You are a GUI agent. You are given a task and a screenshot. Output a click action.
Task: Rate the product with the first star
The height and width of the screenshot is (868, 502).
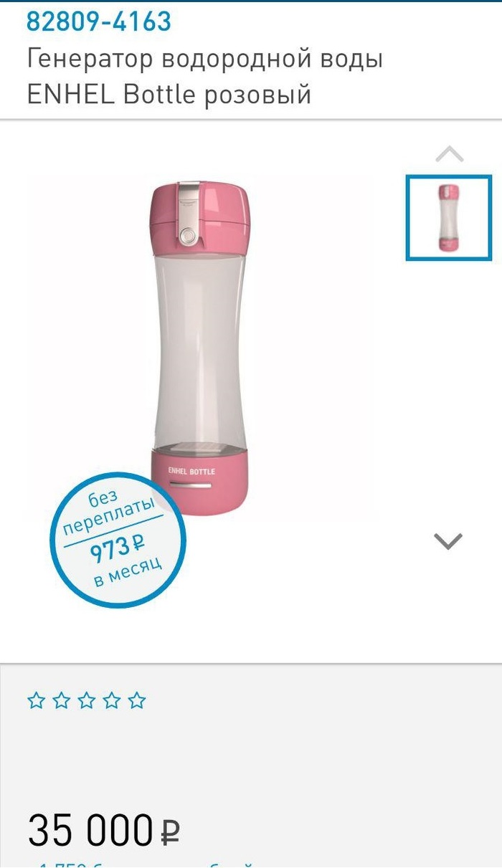36,701
